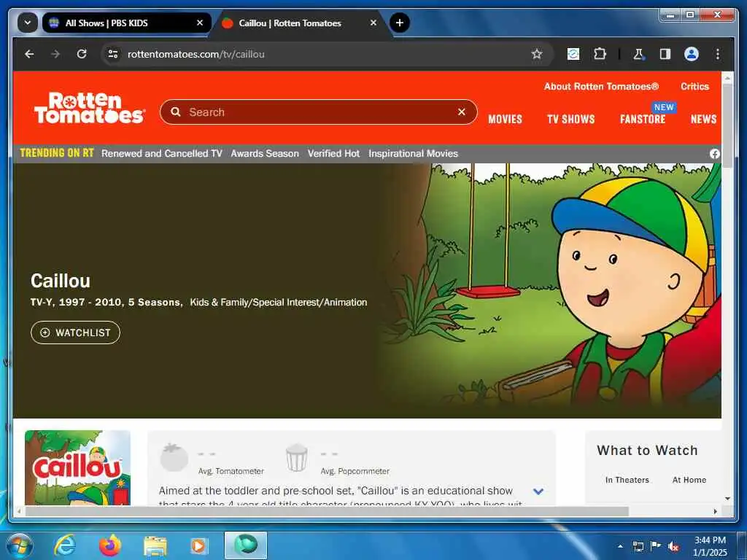
Task: Open the tab search dropdown arrow
Action: 28,23
